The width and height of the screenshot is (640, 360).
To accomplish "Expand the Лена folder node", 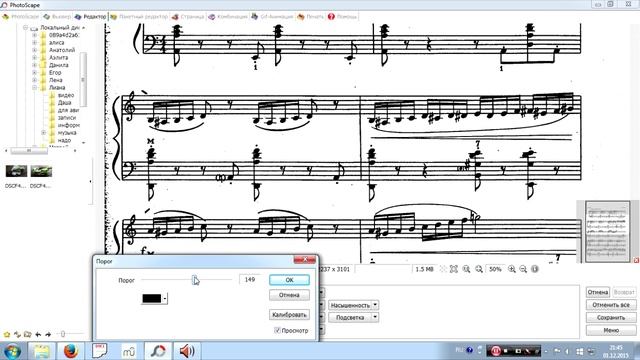I will pyautogui.click(x=35, y=80).
